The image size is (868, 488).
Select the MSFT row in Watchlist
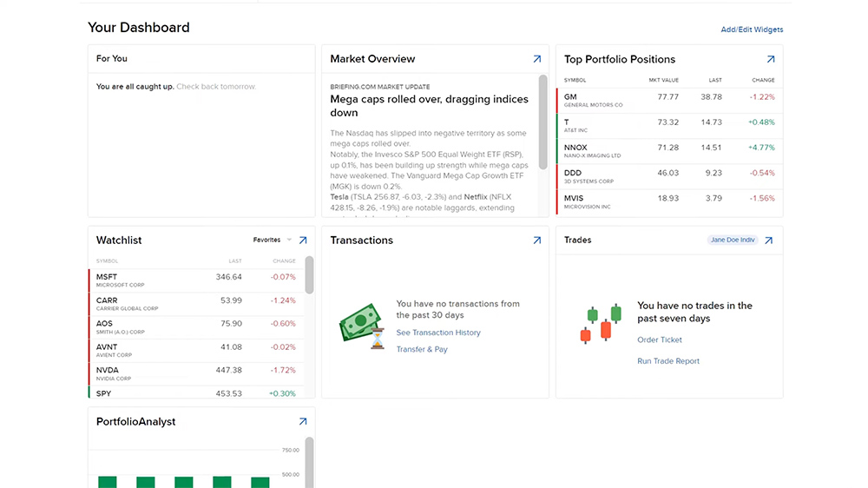click(196, 280)
